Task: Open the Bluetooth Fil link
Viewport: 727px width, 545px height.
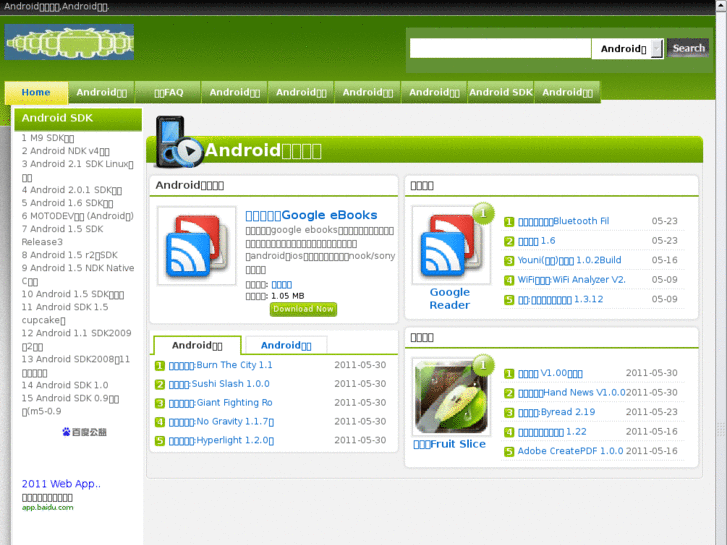Action: click(x=563, y=221)
